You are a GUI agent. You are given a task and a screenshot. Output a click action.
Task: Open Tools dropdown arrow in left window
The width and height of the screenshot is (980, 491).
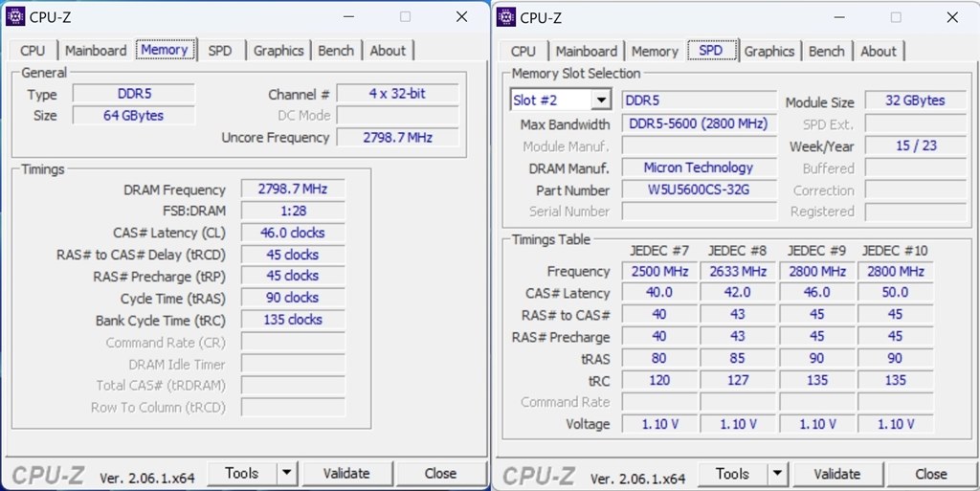(x=287, y=473)
